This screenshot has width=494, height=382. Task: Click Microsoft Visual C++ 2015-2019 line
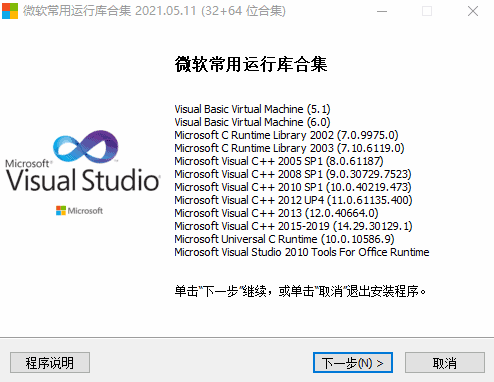coord(293,226)
